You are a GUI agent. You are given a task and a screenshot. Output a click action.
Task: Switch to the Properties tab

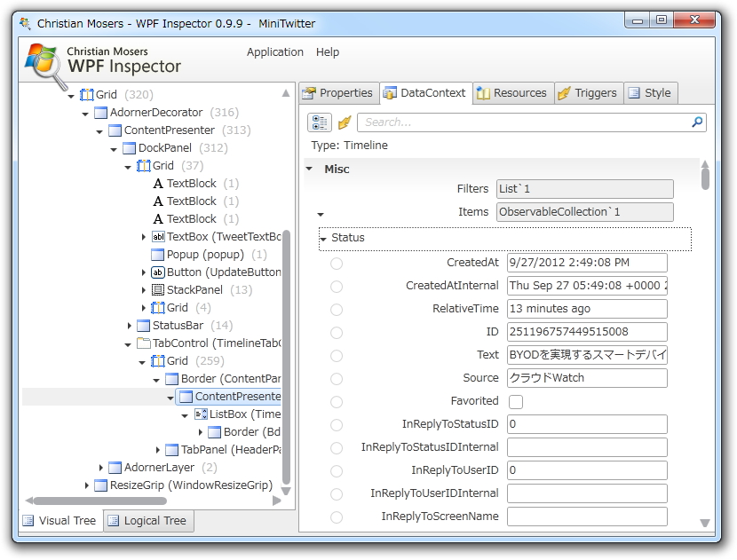[337, 93]
